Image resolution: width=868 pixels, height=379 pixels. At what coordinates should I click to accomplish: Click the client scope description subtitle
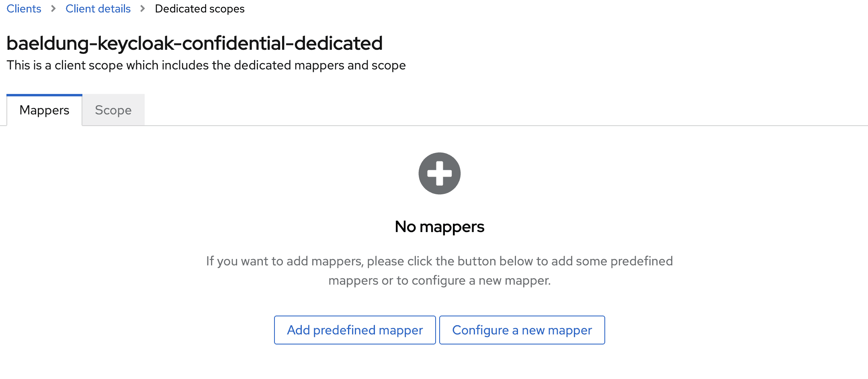pos(206,65)
